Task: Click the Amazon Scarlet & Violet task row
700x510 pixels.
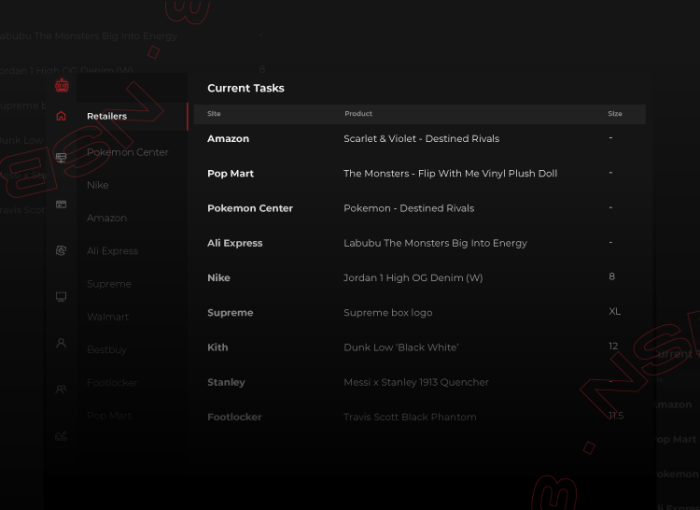Action: (x=420, y=139)
